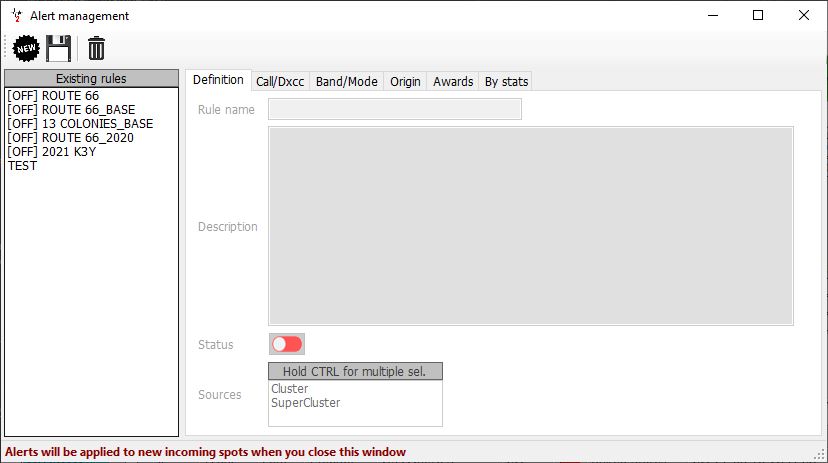
Task: Click inside the Description text area
Action: 531,226
